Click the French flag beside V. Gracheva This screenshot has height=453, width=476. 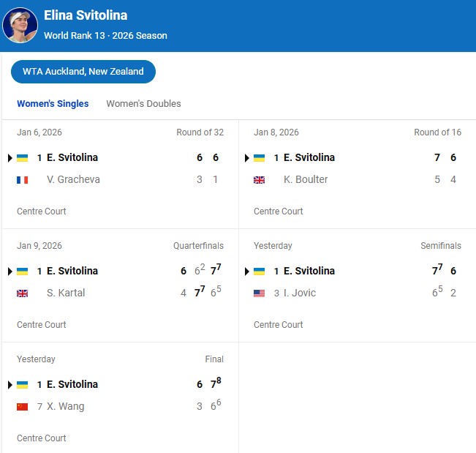click(x=22, y=180)
